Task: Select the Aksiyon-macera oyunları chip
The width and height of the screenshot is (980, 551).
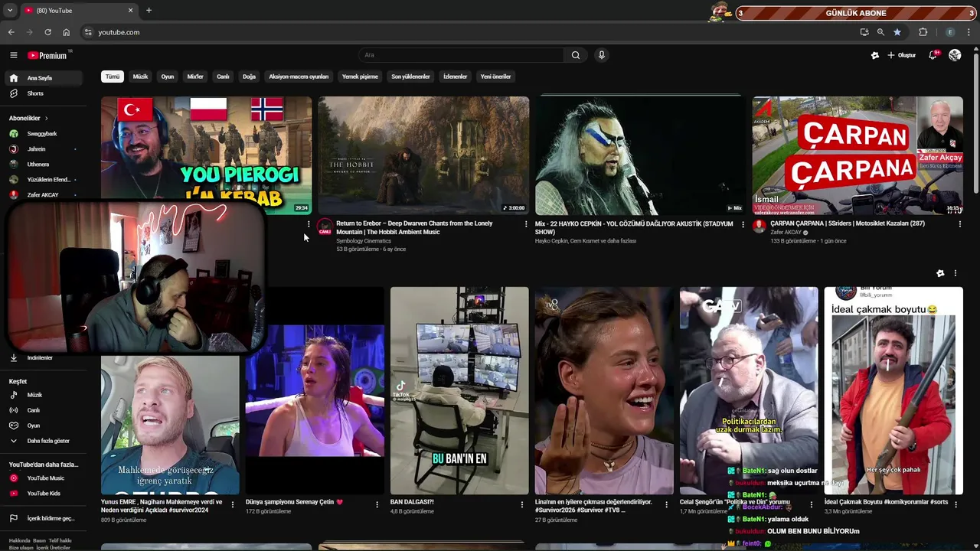Action: click(x=299, y=77)
